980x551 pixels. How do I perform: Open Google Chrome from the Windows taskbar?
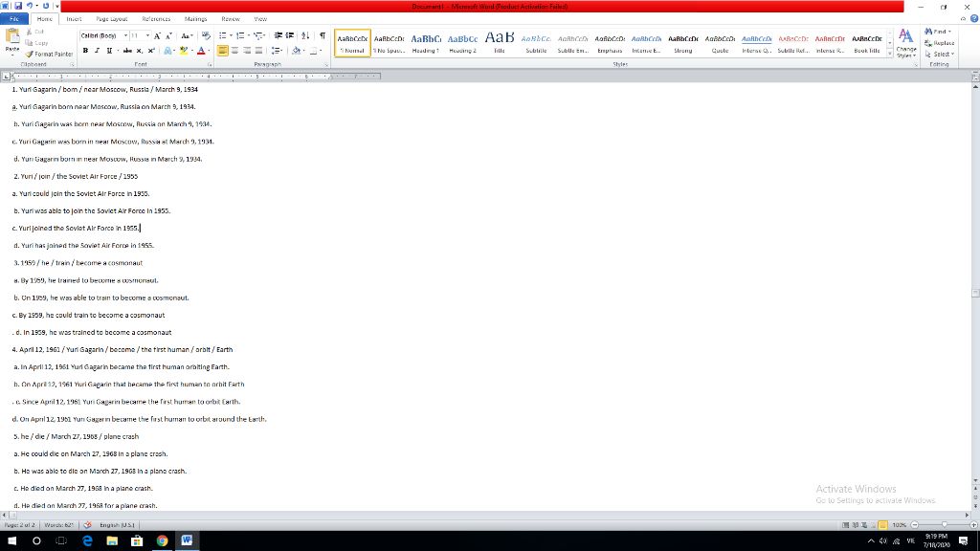(162, 540)
